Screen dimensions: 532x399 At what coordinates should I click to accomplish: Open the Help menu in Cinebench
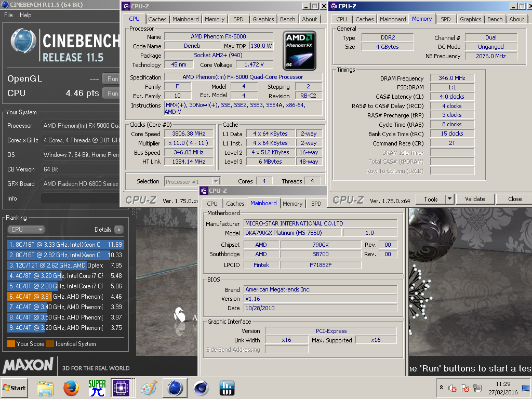click(x=25, y=15)
